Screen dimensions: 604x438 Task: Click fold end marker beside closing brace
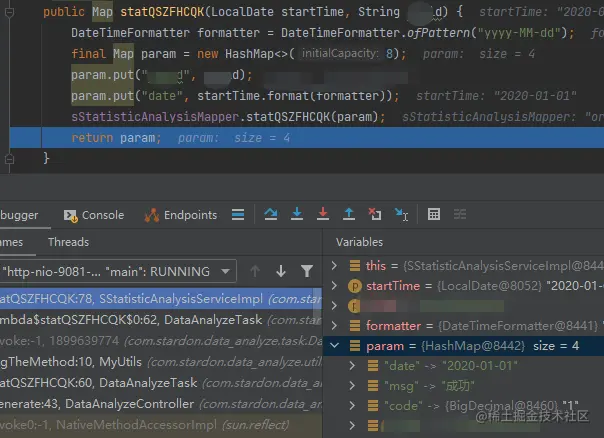9,159
